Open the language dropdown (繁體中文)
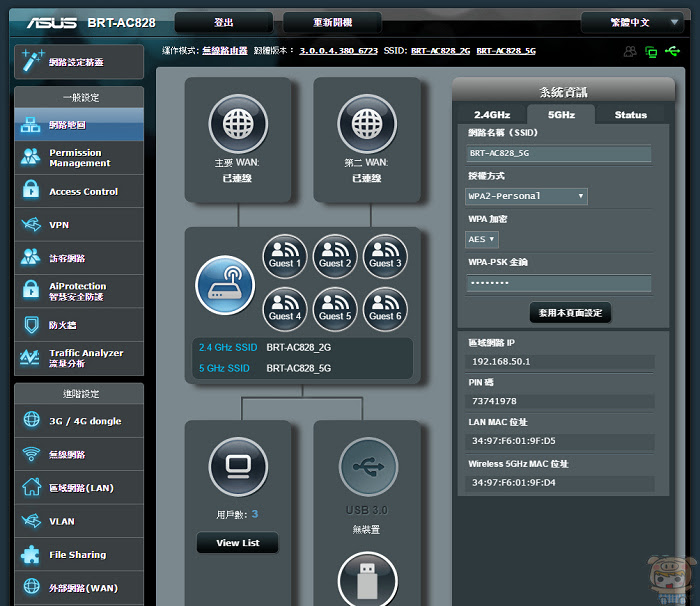 click(632, 22)
